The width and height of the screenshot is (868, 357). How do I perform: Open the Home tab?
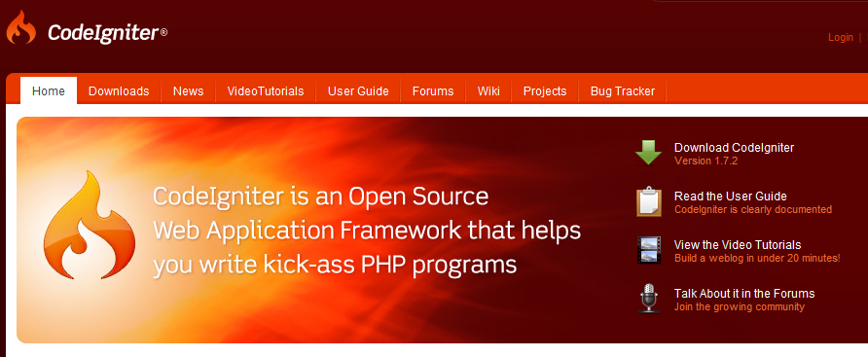coord(48,90)
